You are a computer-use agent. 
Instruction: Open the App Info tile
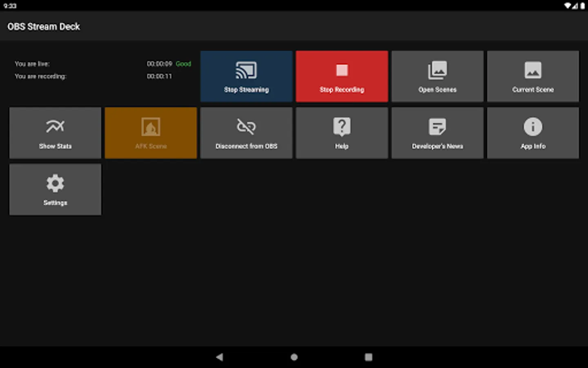coord(533,133)
